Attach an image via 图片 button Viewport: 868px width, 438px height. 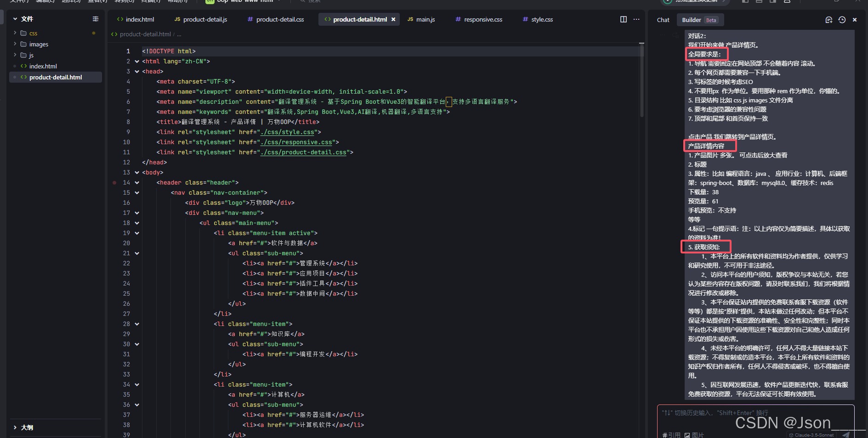coord(694,435)
